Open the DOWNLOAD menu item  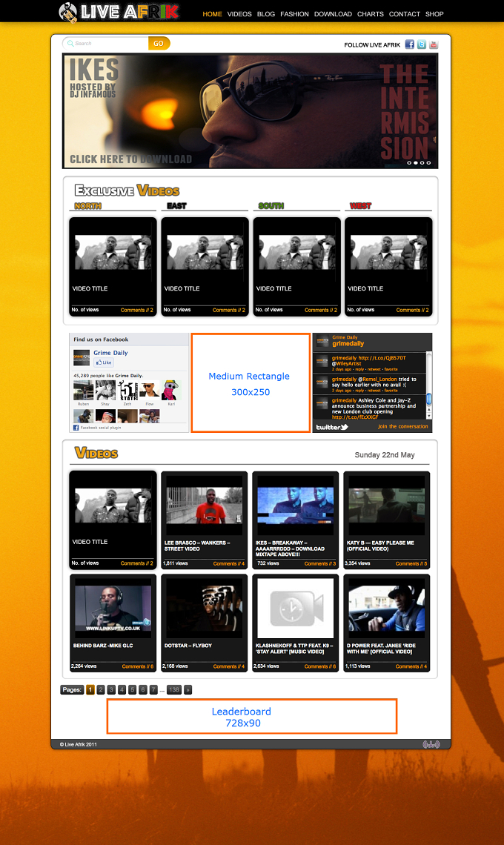pos(333,14)
